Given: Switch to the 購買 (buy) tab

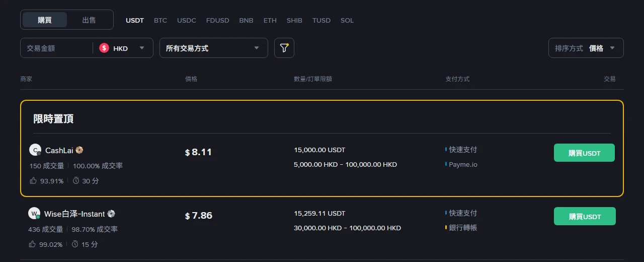Looking at the screenshot, I should coord(45,20).
